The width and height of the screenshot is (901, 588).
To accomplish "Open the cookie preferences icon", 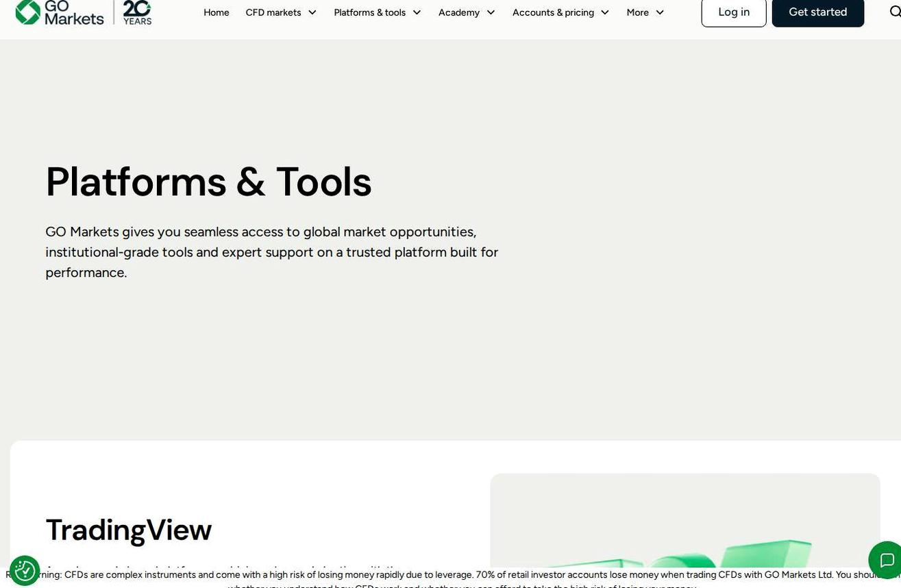I will (x=25, y=570).
